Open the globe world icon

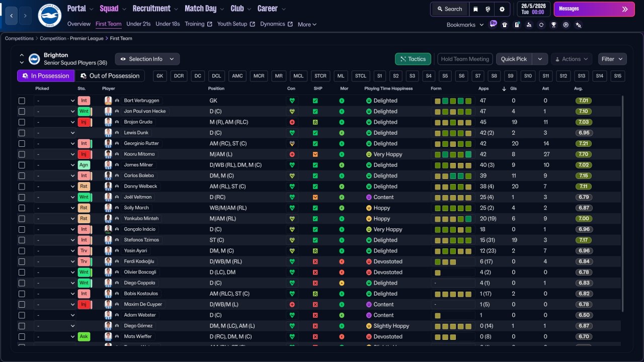pyautogui.click(x=488, y=9)
